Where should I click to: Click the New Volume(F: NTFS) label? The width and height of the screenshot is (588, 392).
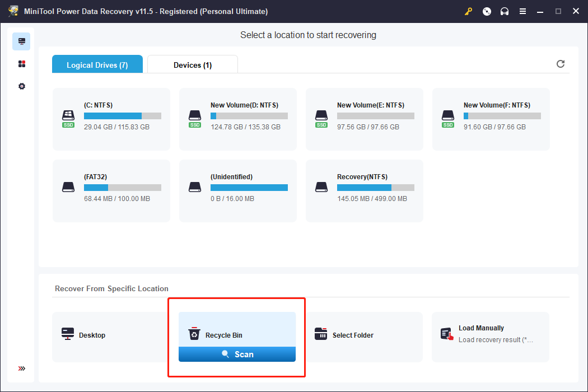click(x=497, y=105)
